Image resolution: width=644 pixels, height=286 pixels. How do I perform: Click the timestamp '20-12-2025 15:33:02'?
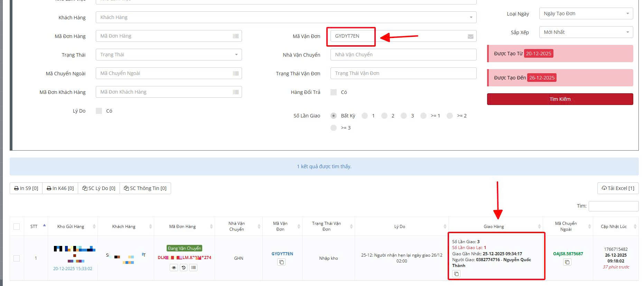click(73, 268)
